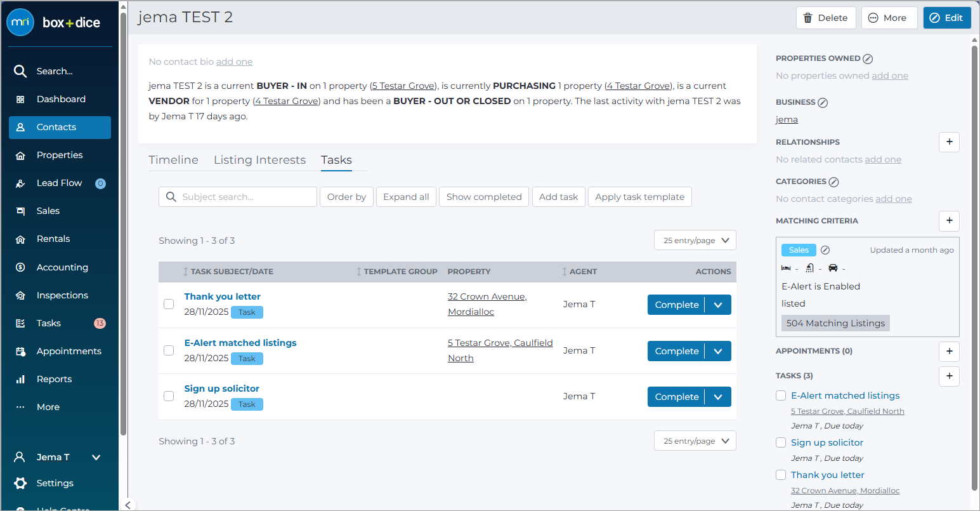Click the Settings gear icon

[20, 483]
